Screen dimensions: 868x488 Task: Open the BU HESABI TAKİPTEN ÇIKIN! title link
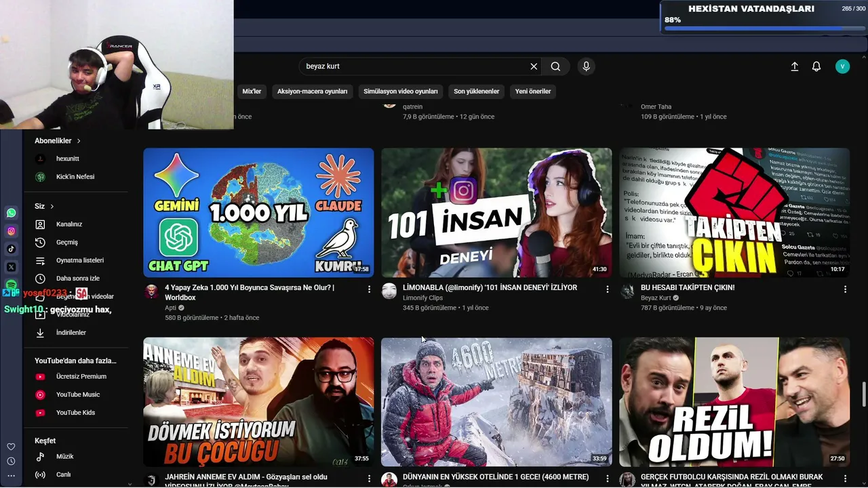(688, 287)
